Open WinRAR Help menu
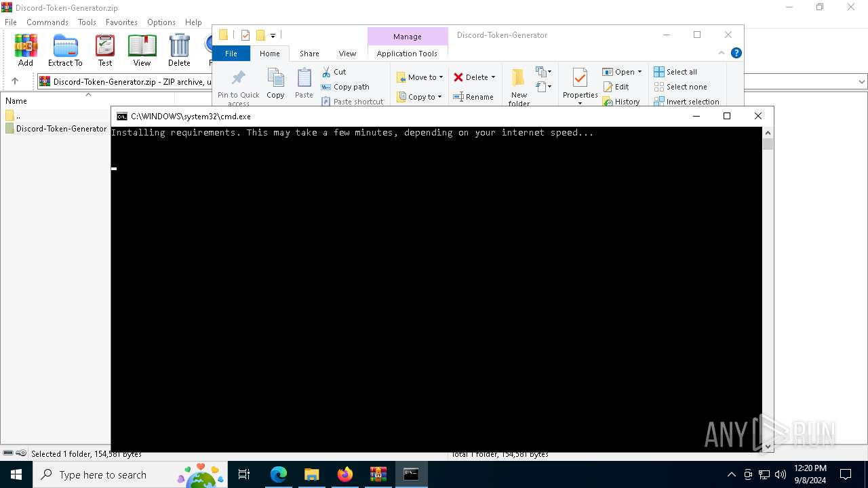 pyautogui.click(x=193, y=22)
